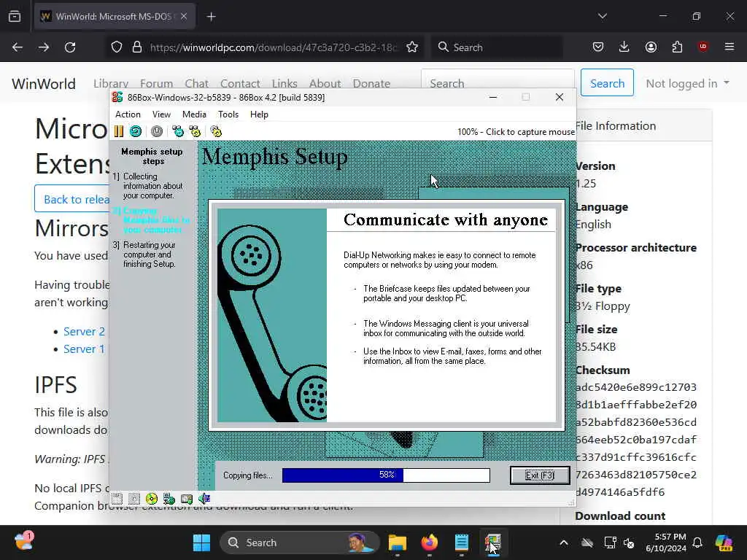Click the sound status bar icon
This screenshot has height=560, width=747.
pyautogui.click(x=204, y=499)
